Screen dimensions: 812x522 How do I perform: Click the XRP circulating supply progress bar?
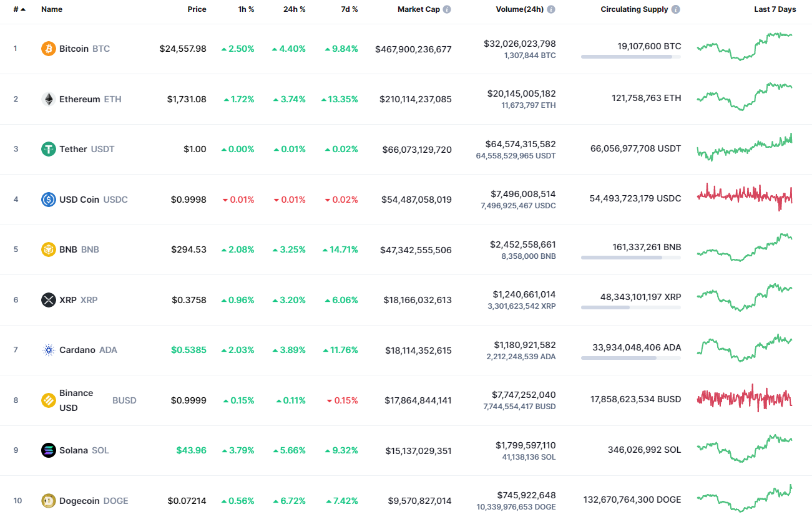click(x=630, y=306)
